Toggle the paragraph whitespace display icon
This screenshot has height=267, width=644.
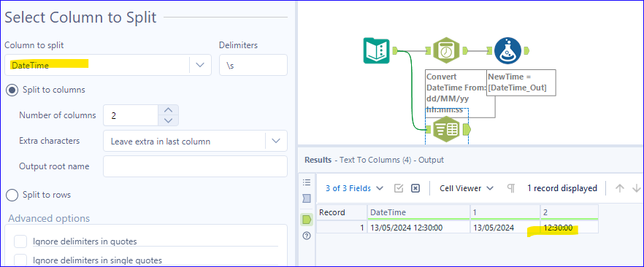pyautogui.click(x=511, y=188)
